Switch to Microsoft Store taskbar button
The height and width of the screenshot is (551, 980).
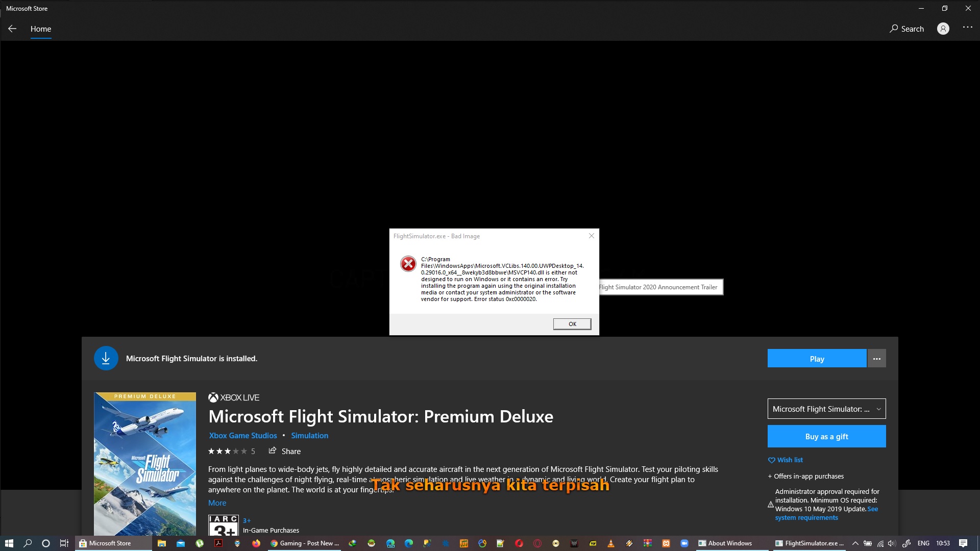113,543
